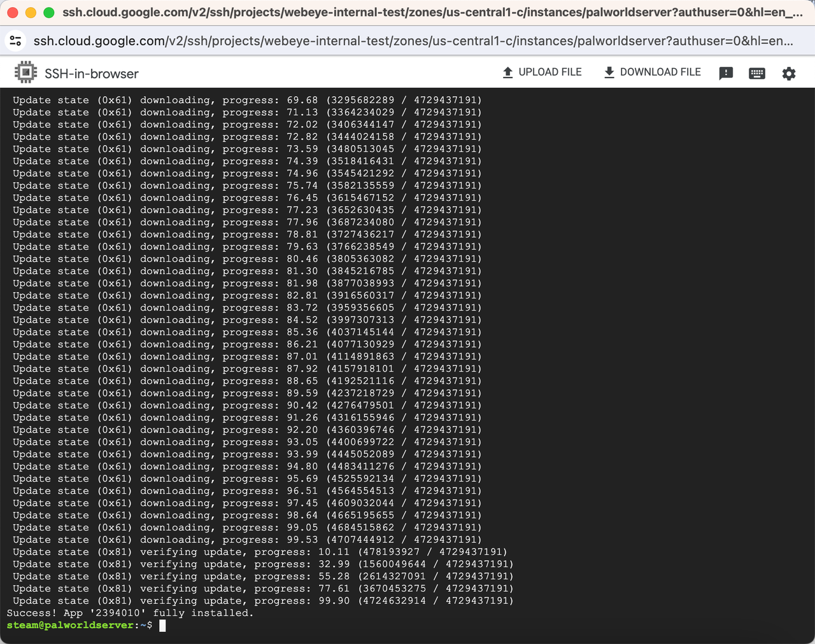The image size is (815, 644).
Task: Click the "Success! App '2394010' fully installed" line
Action: (x=130, y=613)
